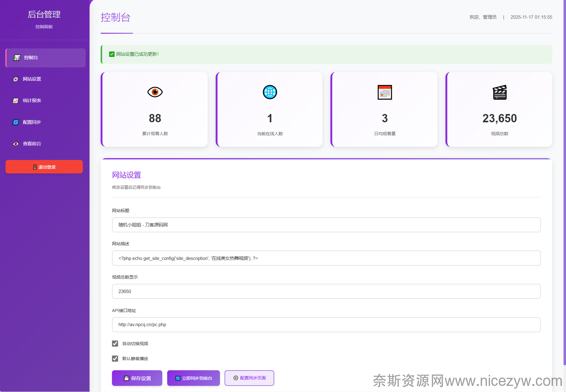Click the eye icon above 累计观看人数
The image size is (566, 392).
155,92
